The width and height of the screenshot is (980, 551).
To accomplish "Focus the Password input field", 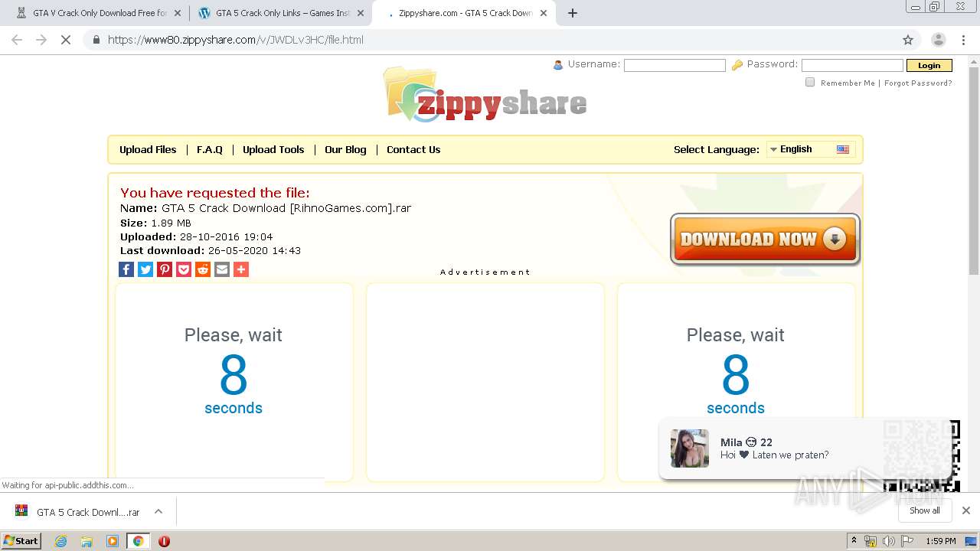I will pos(852,66).
